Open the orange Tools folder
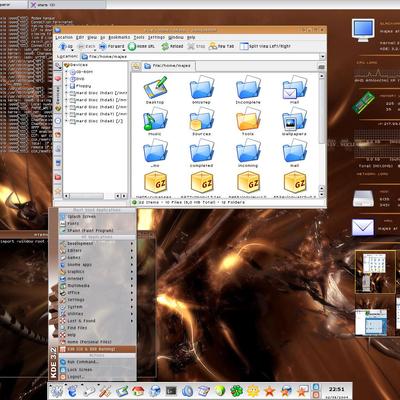Viewport: 400px width, 400px height. point(248,122)
